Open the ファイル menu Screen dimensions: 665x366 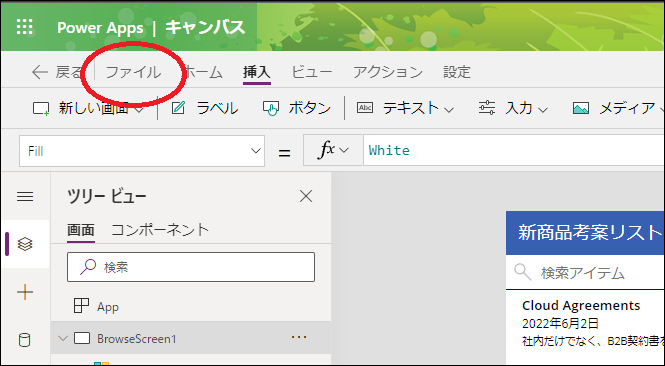[133, 72]
